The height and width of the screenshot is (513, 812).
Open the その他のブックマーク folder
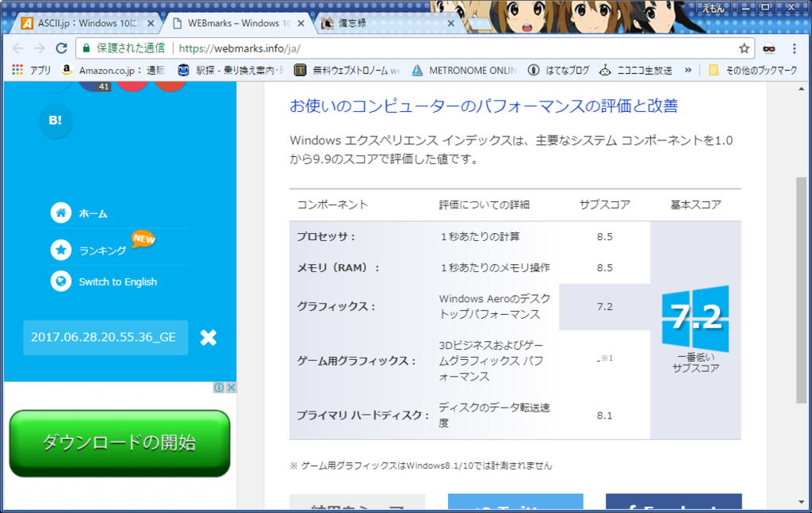point(753,71)
